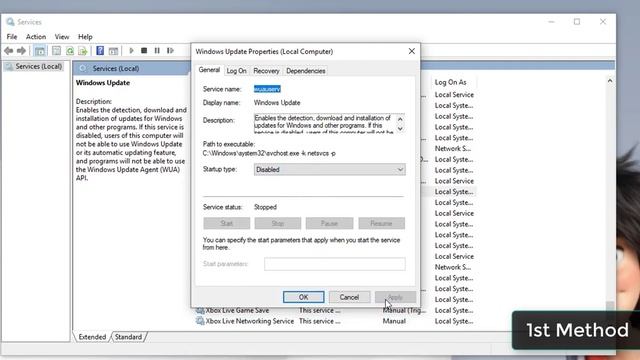Viewport: 640px width, 360px height.
Task: Select the Xbox Live Networking Service row
Action: click(335, 321)
